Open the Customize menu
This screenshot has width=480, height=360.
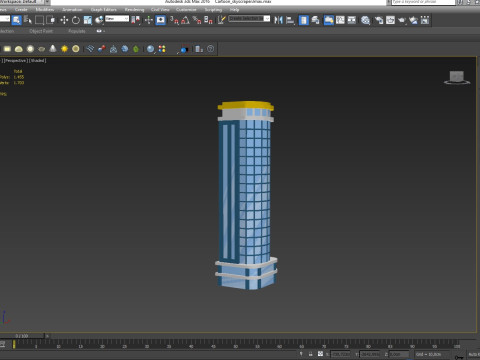(x=186, y=9)
